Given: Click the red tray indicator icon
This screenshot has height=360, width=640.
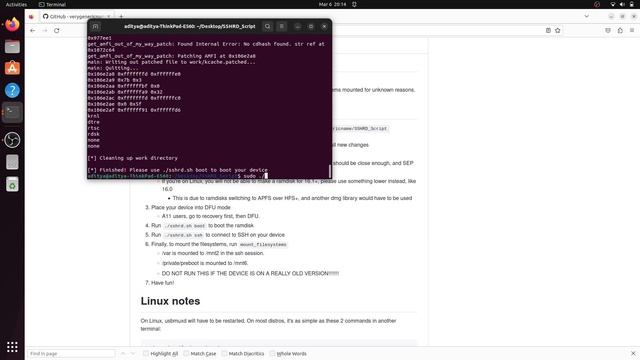Looking at the screenshot, I should pyautogui.click(x=597, y=4).
